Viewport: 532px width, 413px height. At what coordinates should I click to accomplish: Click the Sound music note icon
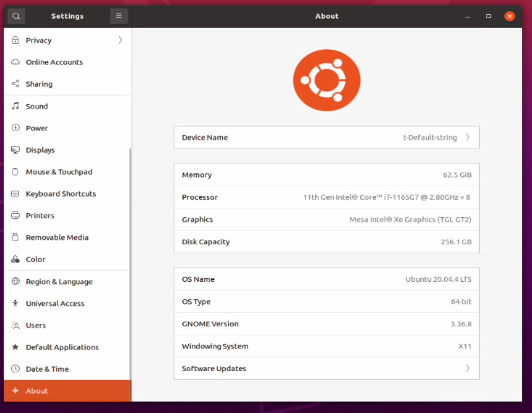point(15,106)
